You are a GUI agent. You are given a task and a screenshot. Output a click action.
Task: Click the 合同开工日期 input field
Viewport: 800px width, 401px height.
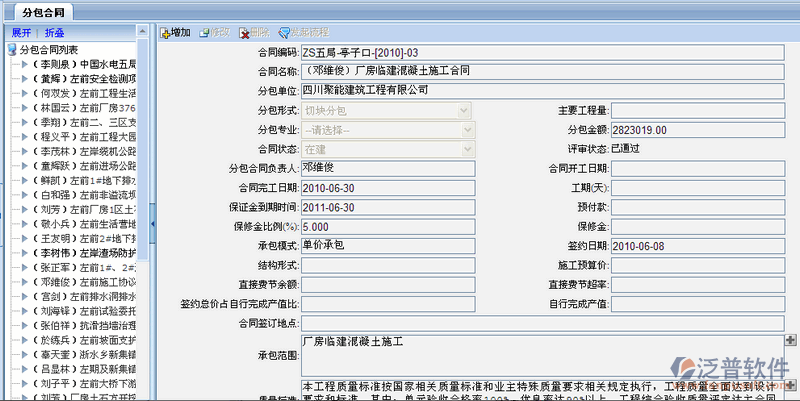[698, 168]
